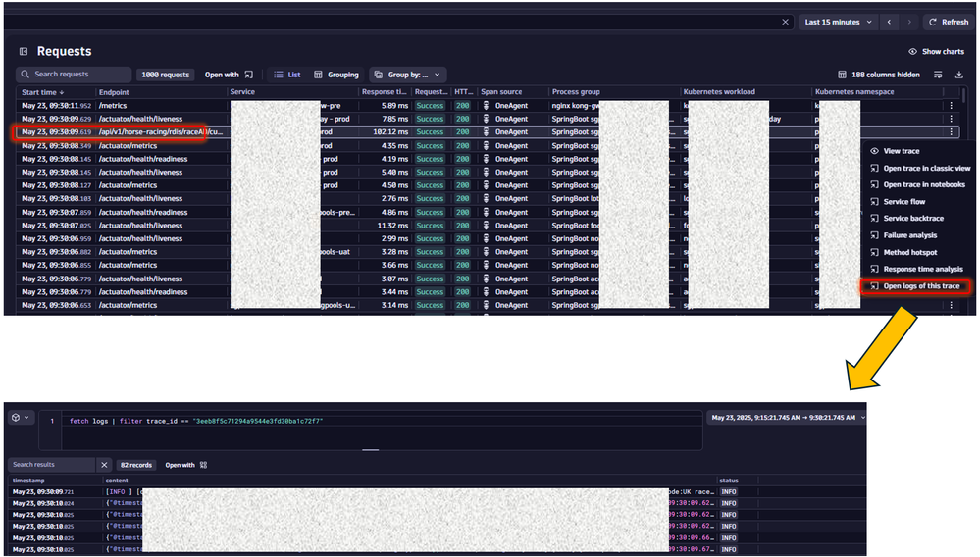
Task: Select View trace from context menu
Action: tap(901, 151)
